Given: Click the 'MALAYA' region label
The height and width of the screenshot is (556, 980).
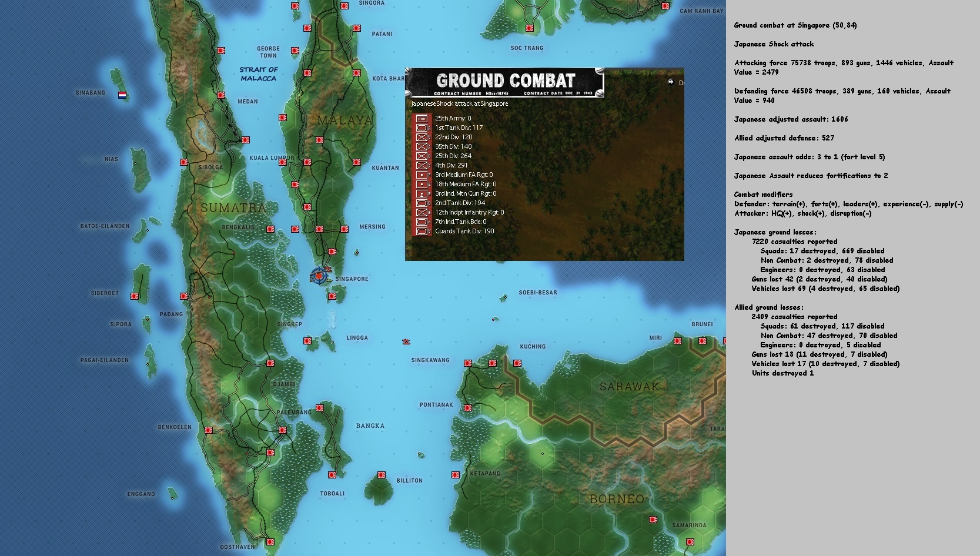Looking at the screenshot, I should click(x=345, y=120).
